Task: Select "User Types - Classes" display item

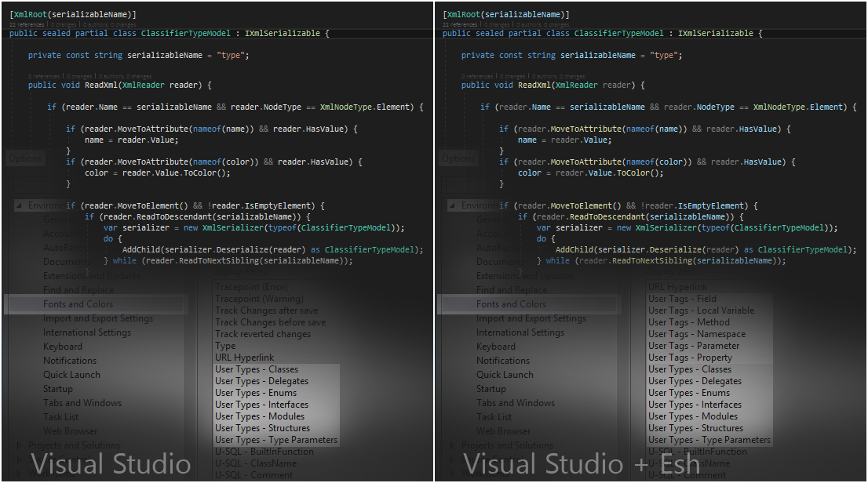Action: [255, 369]
